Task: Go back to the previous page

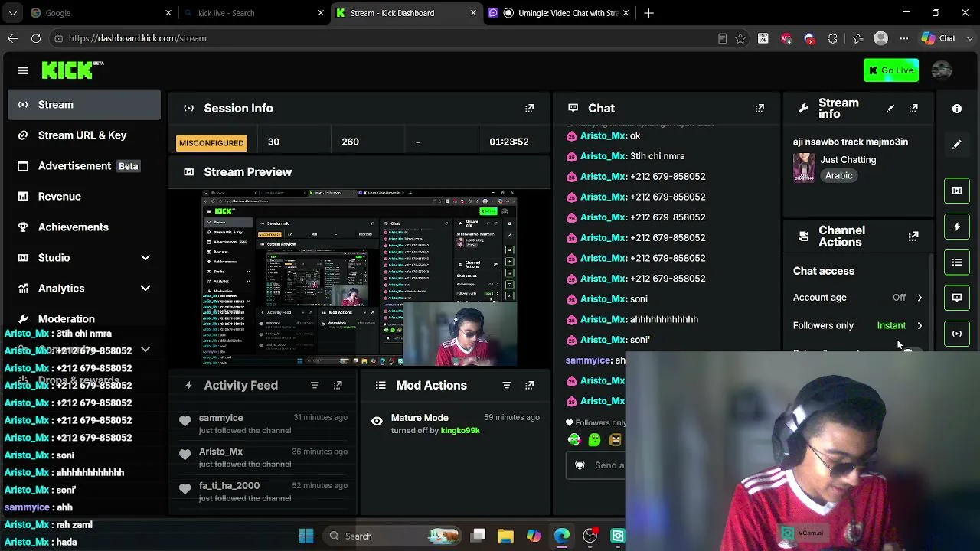Action: point(13,38)
